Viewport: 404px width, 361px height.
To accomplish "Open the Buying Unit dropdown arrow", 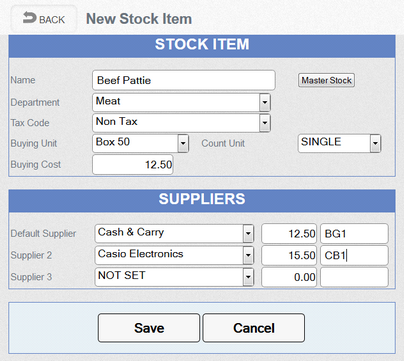I will [183, 144].
